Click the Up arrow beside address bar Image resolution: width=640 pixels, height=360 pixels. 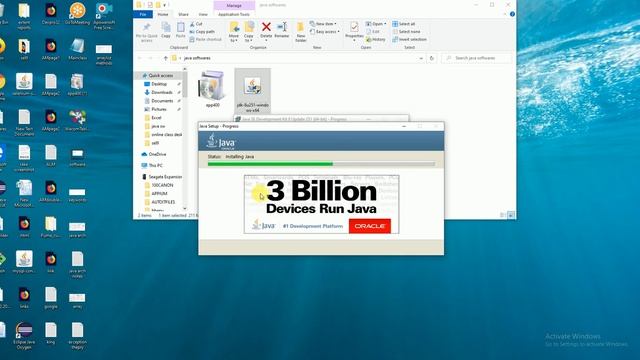pos(165,58)
